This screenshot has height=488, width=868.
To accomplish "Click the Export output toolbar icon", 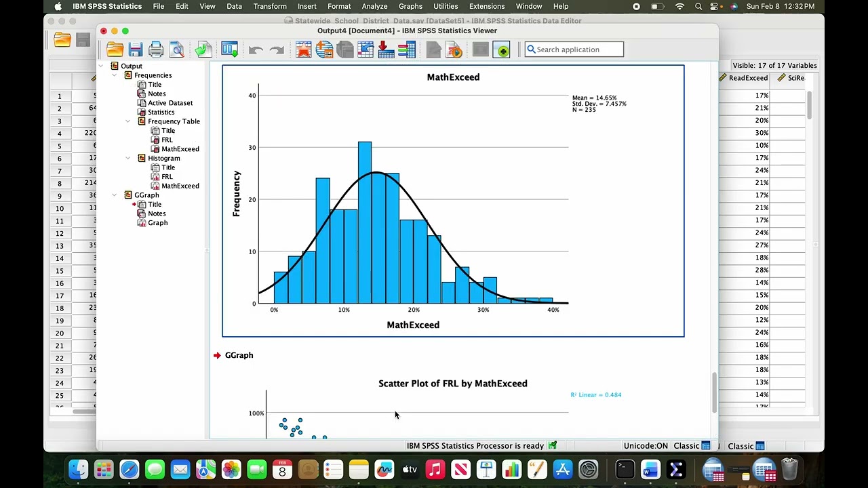I will pos(203,49).
